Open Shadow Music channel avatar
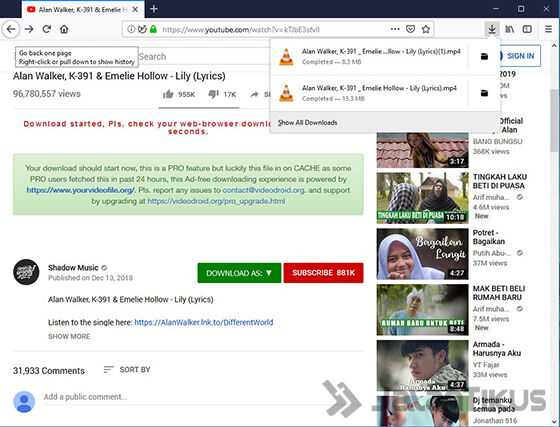The image size is (560, 427). click(x=26, y=272)
